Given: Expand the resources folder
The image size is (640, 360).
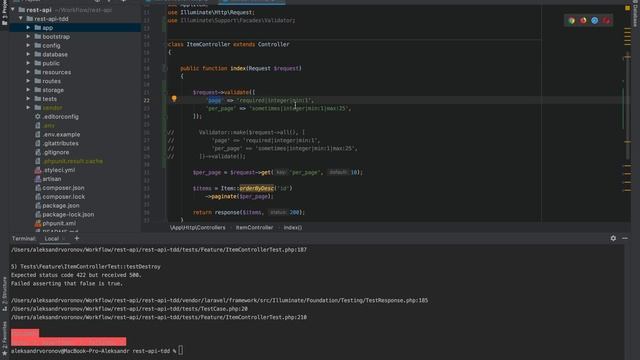Looking at the screenshot, I should pyautogui.click(x=28, y=72).
